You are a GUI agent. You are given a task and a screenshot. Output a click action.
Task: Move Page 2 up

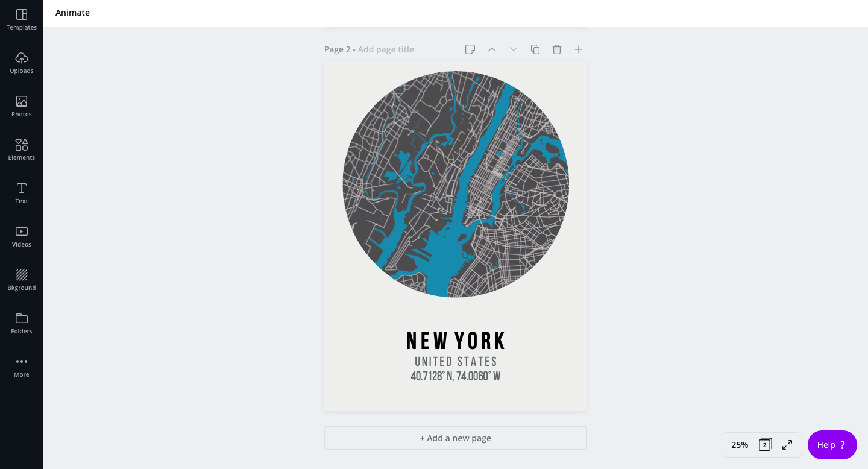click(x=492, y=49)
